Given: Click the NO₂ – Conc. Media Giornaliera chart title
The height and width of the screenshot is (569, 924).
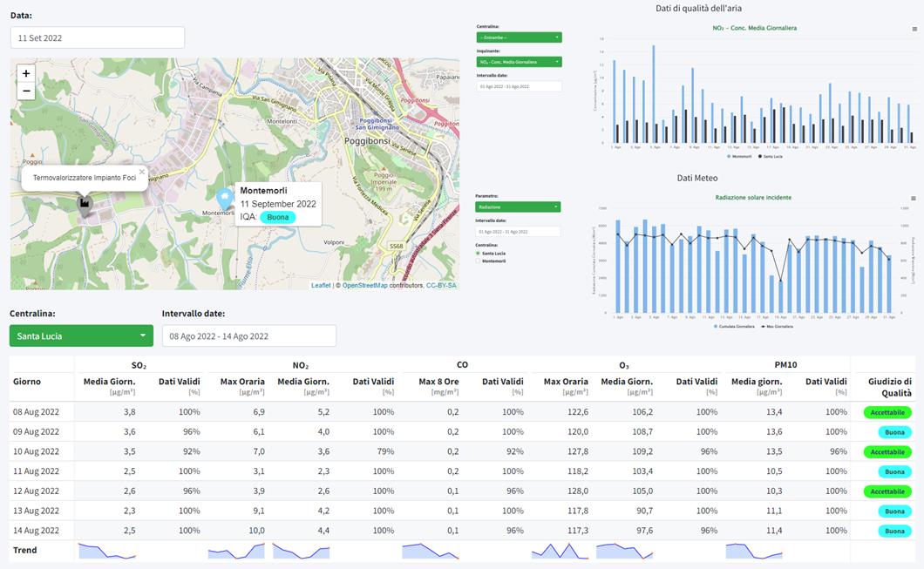Looking at the screenshot, I should click(x=754, y=28).
